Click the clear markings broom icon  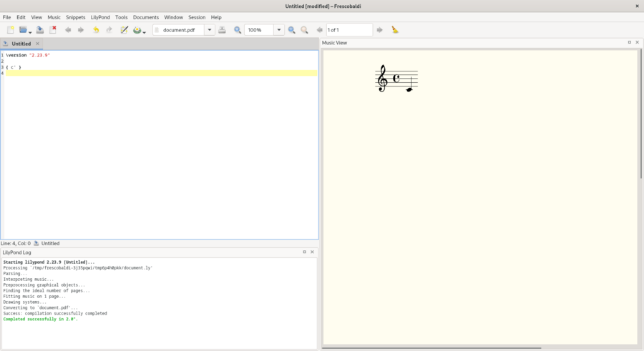pyautogui.click(x=395, y=30)
